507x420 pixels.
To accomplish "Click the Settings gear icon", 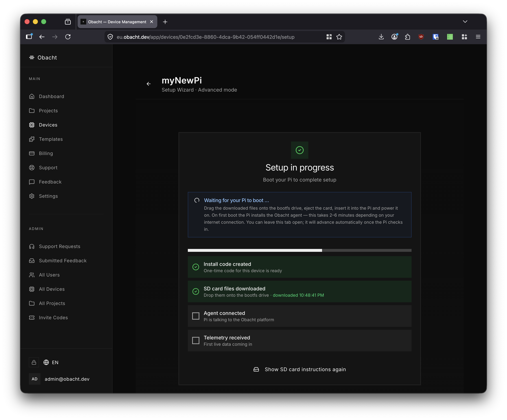I will click(32, 196).
